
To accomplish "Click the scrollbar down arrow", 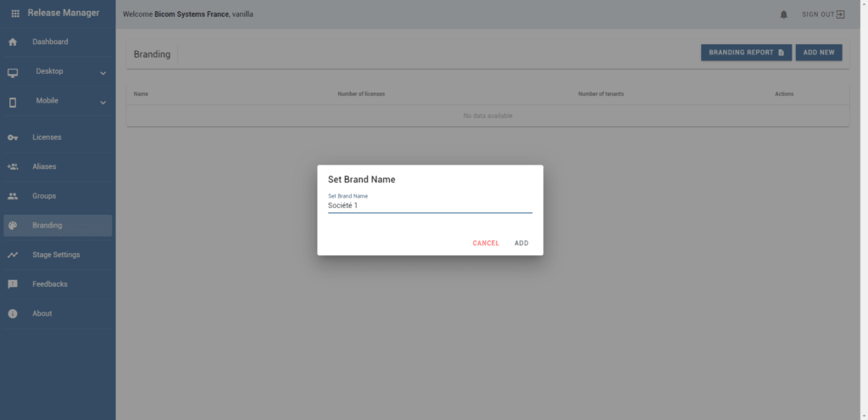I will (x=864, y=416).
